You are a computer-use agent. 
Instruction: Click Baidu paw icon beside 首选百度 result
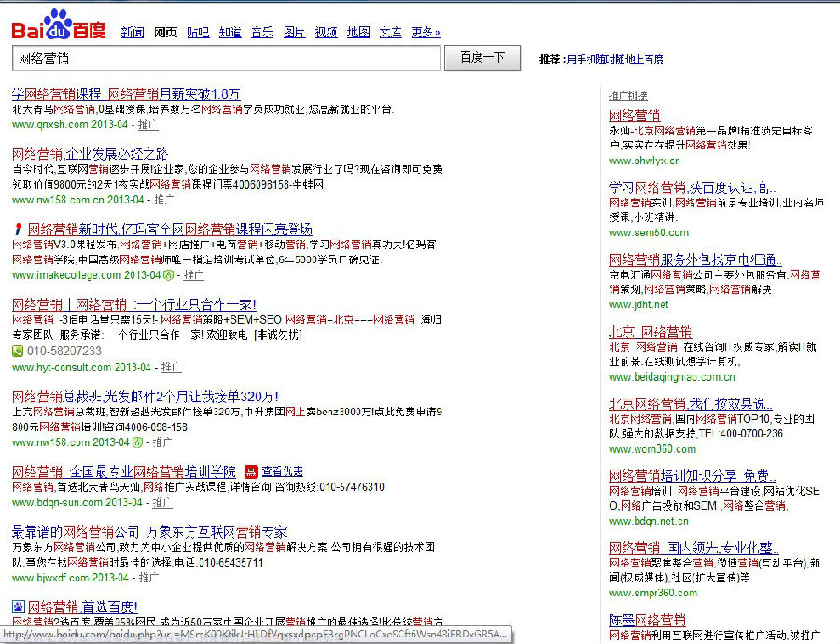(19, 607)
